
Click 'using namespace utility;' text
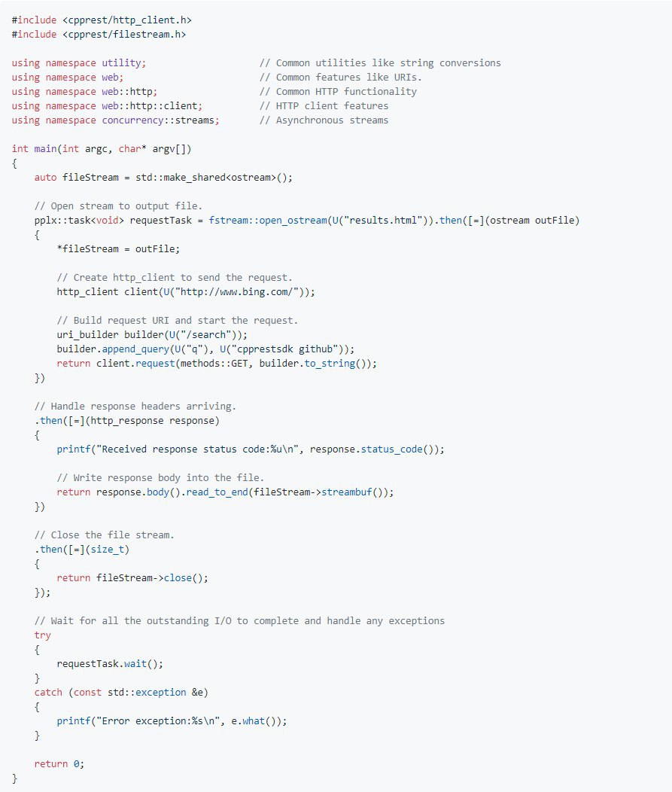(79, 63)
